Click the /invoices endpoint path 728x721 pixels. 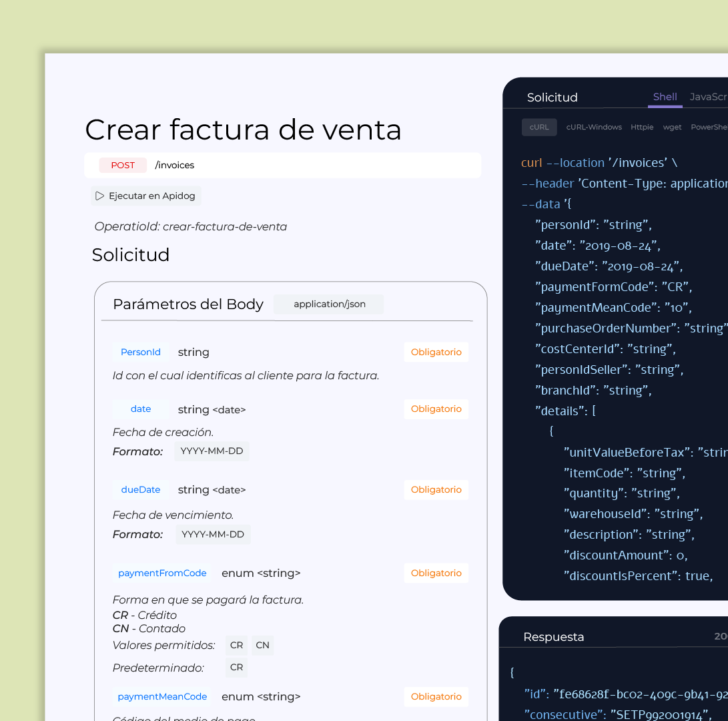point(175,166)
